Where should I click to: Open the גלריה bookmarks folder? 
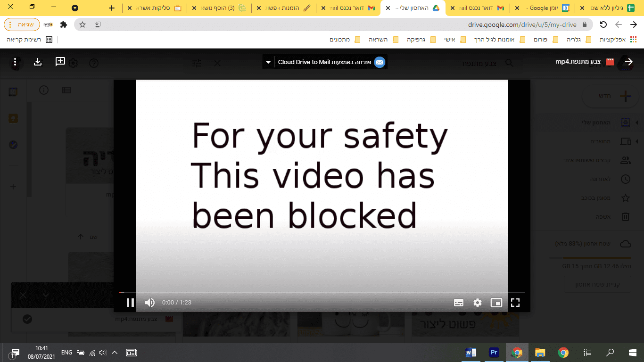click(x=579, y=40)
